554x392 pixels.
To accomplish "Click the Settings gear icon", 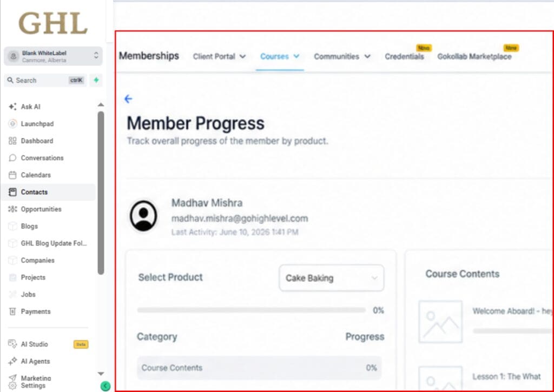I will (12, 386).
